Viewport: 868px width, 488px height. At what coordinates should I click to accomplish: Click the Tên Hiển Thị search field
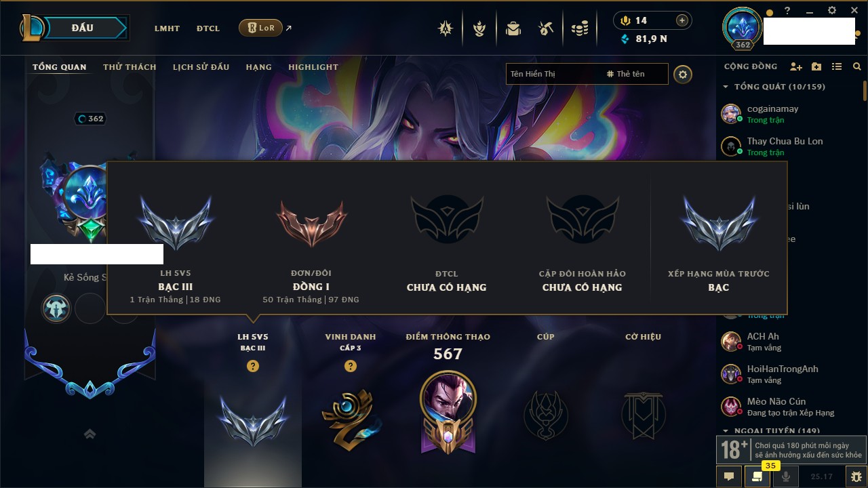(x=554, y=74)
